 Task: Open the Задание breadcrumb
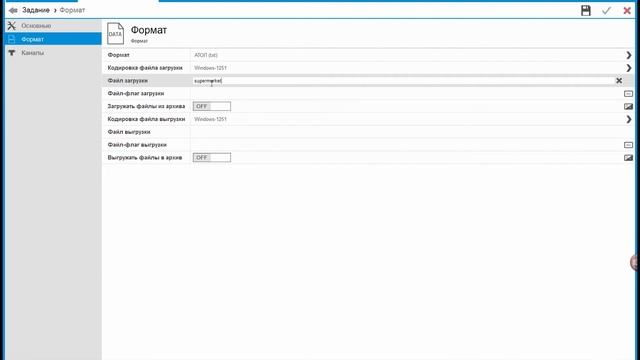click(36, 10)
